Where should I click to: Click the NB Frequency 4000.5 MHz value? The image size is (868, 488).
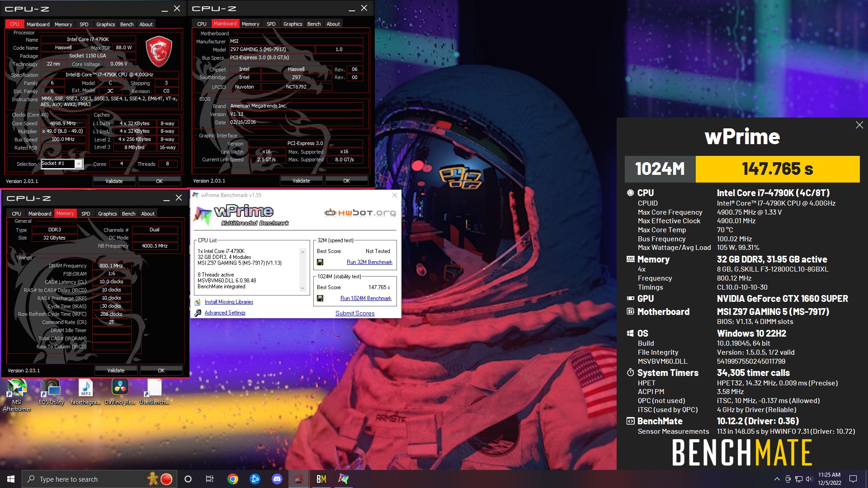(155, 246)
